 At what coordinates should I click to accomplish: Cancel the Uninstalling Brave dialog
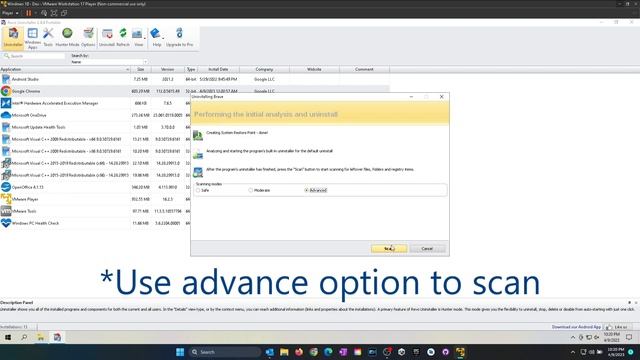427,249
